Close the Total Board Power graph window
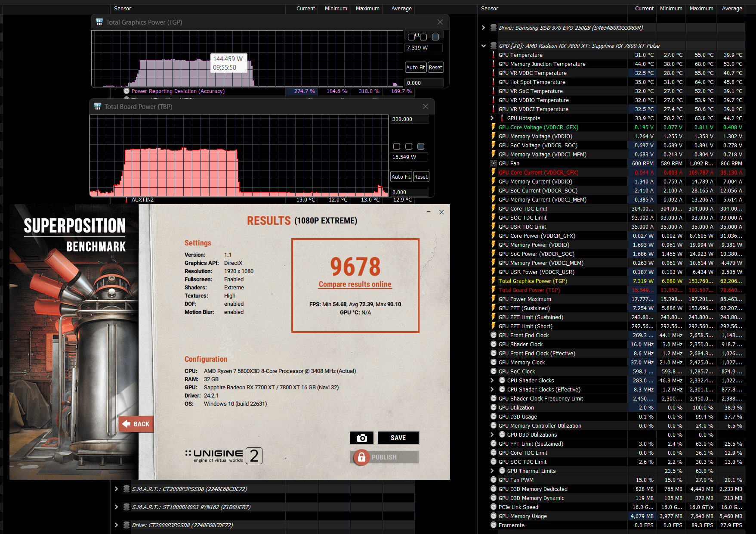 click(425, 106)
